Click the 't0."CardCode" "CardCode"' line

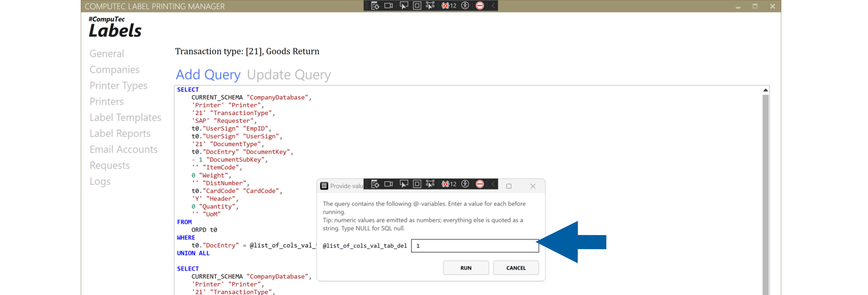coord(237,191)
